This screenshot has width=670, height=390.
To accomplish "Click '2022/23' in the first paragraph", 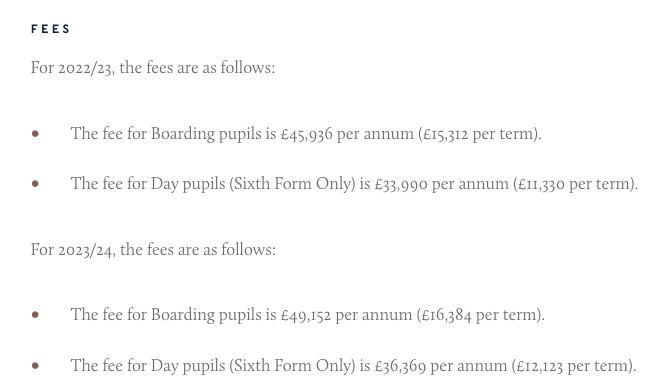I will point(85,68).
